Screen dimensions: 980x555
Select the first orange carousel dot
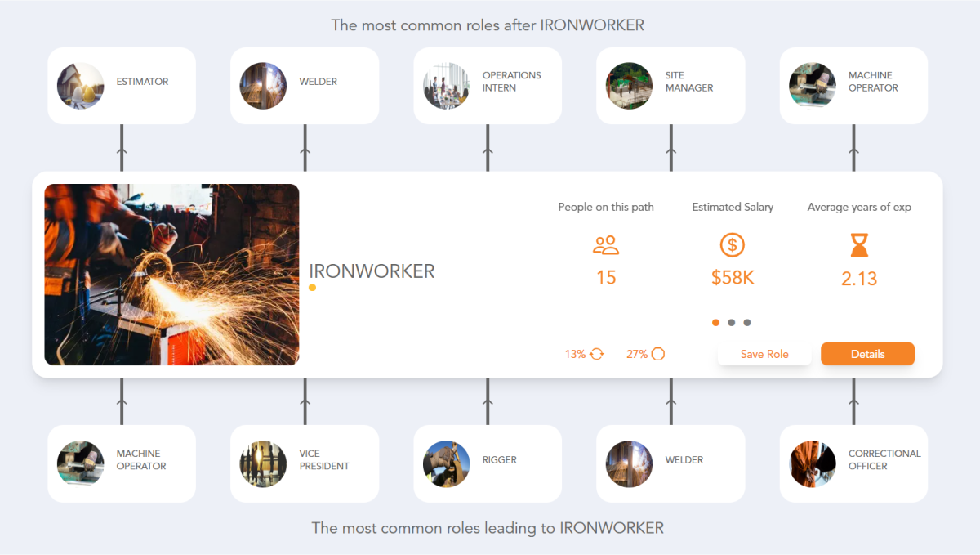[x=715, y=322]
